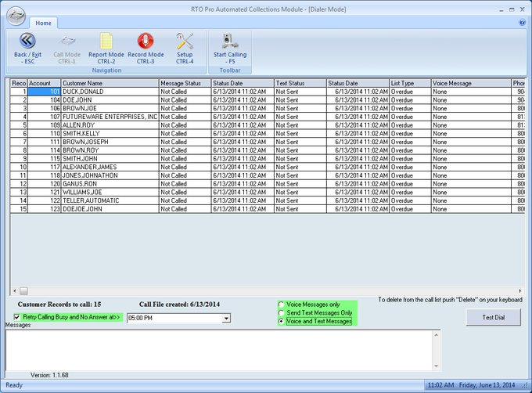The height and width of the screenshot is (393, 532).
Task: Toggle Retry Calling Busy and No Answer checkbox
Action: pos(17,317)
